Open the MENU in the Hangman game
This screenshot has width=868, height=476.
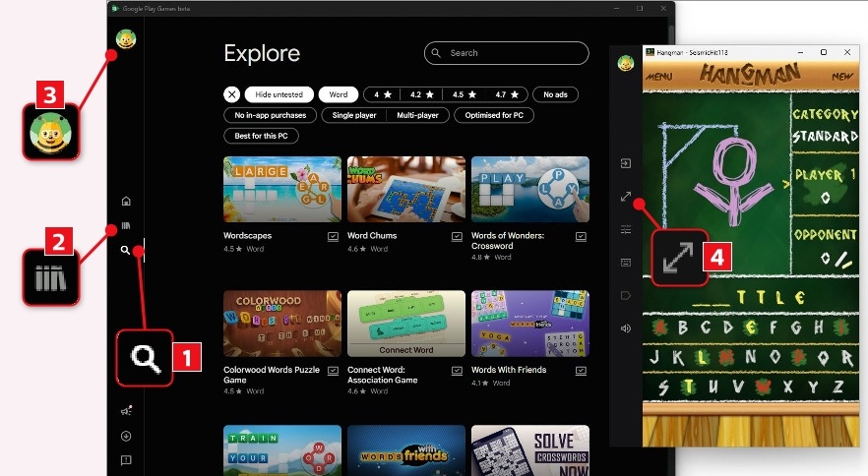(659, 76)
